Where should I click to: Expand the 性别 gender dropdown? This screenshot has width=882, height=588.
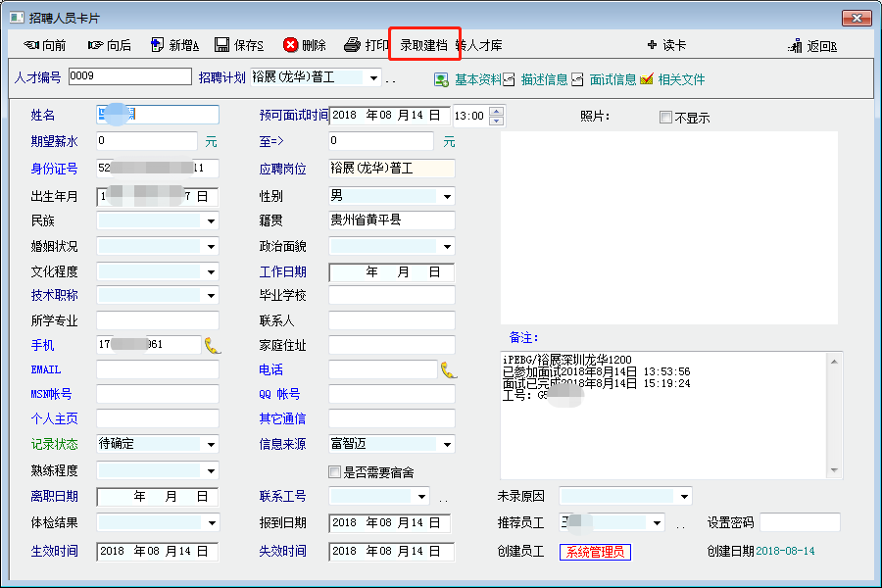click(x=447, y=196)
